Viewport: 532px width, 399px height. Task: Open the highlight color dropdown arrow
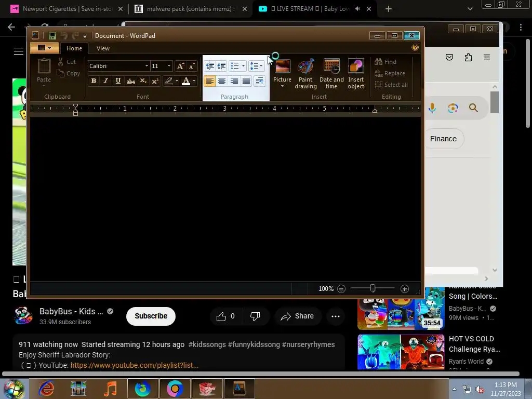177,81
